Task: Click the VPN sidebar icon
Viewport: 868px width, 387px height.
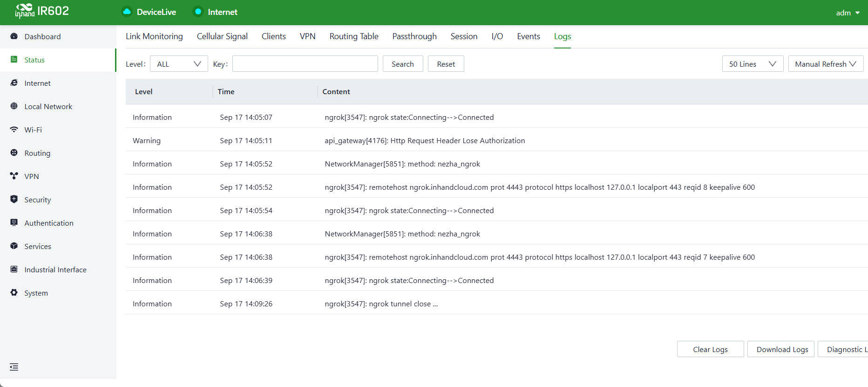Action: (x=14, y=176)
